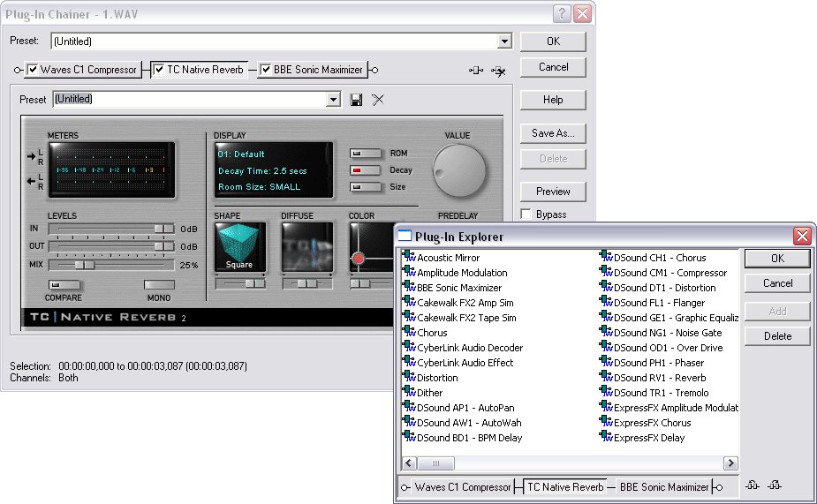Click the move plug-in right icon in Plug-In Explorer
The height and width of the screenshot is (504, 817).
pos(775,485)
